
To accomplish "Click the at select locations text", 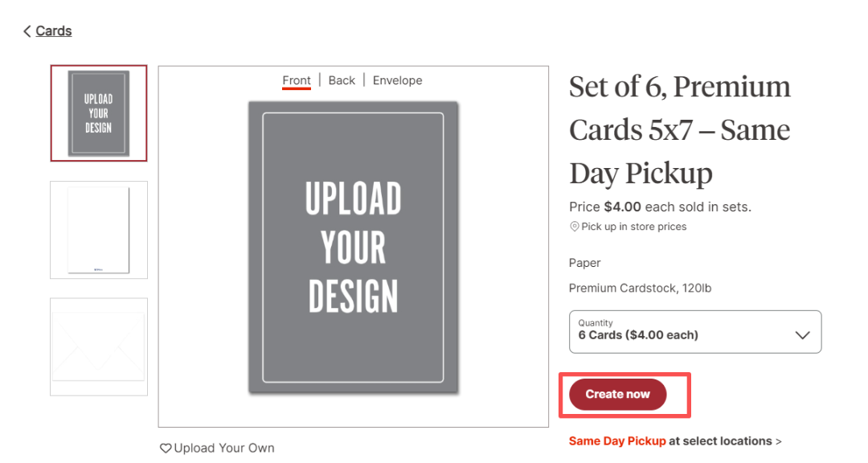I will (720, 441).
